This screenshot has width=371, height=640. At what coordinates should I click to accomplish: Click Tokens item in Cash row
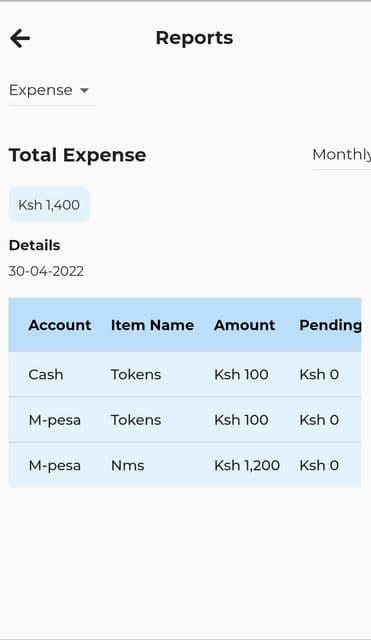point(136,374)
